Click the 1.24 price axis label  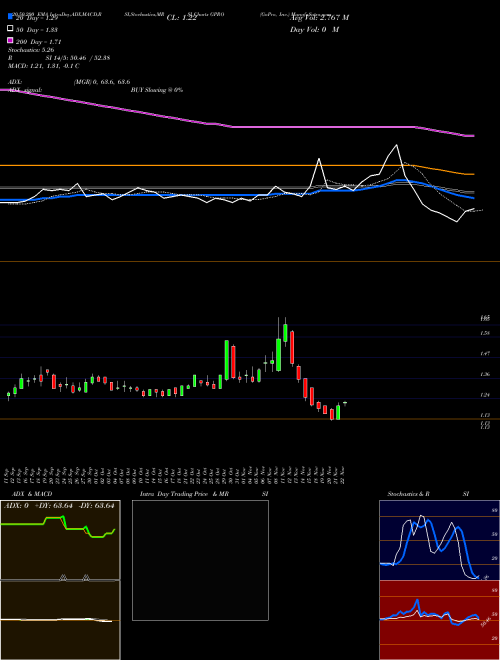point(485,395)
